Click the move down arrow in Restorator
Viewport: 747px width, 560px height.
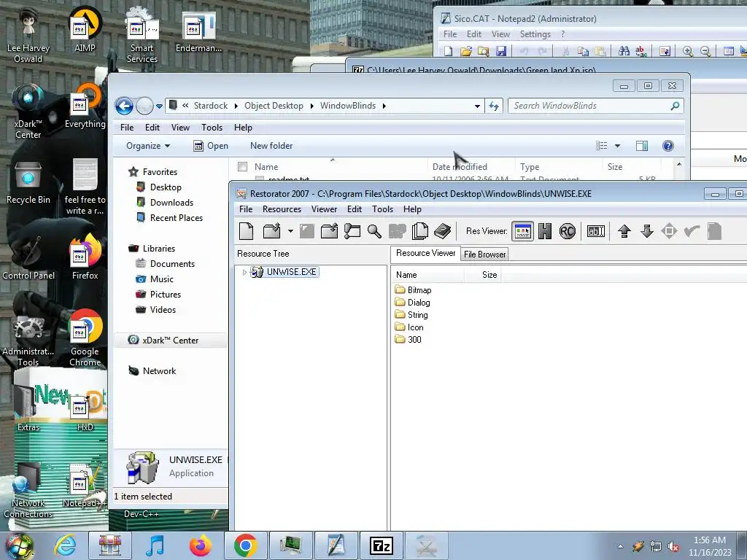click(646, 231)
